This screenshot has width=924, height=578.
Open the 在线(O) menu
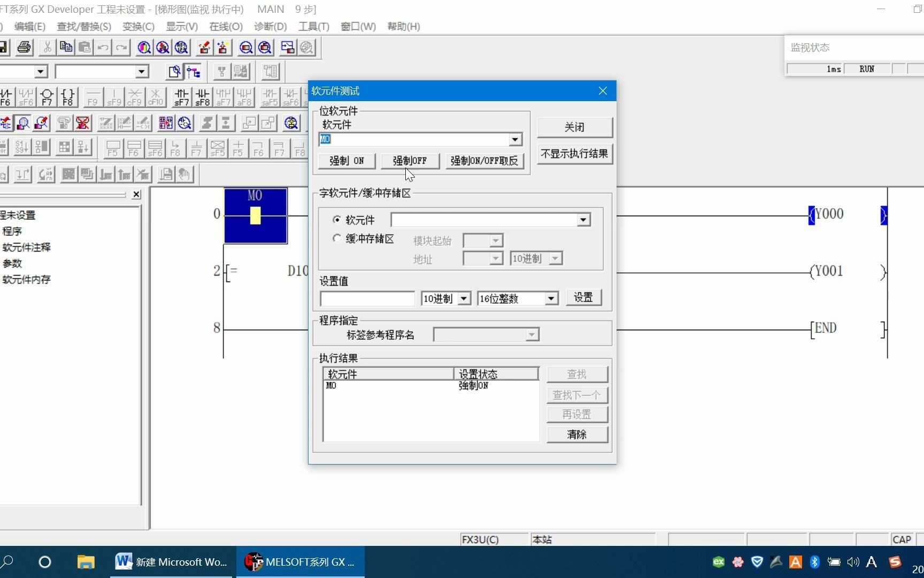coord(225,26)
